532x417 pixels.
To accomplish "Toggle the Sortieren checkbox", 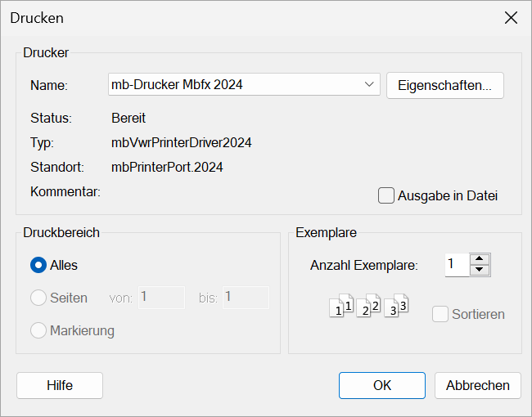I will [440, 314].
